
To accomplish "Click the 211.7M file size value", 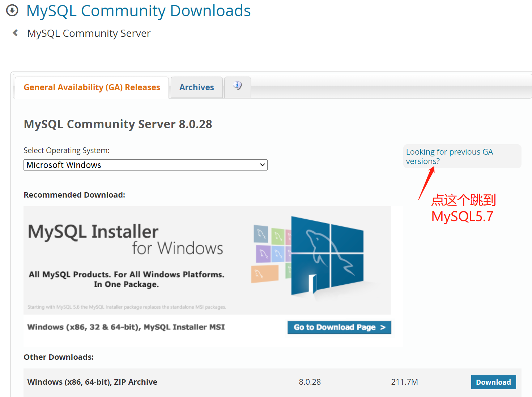I will click(x=404, y=382).
